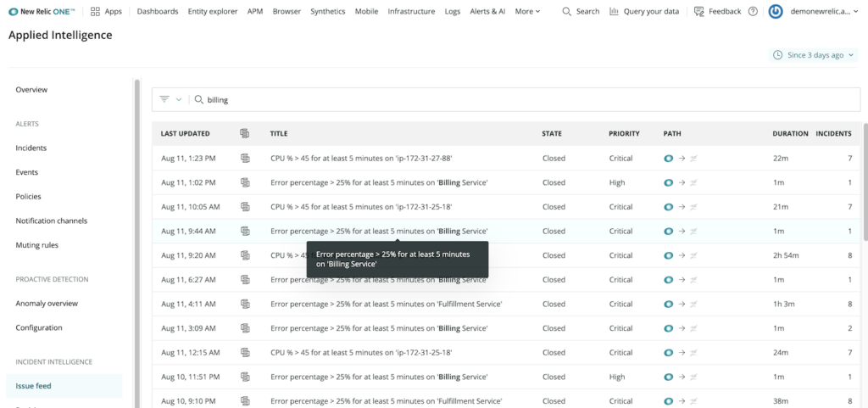Expand the More menu in top navigation
The width and height of the screenshot is (868, 408).
[527, 11]
